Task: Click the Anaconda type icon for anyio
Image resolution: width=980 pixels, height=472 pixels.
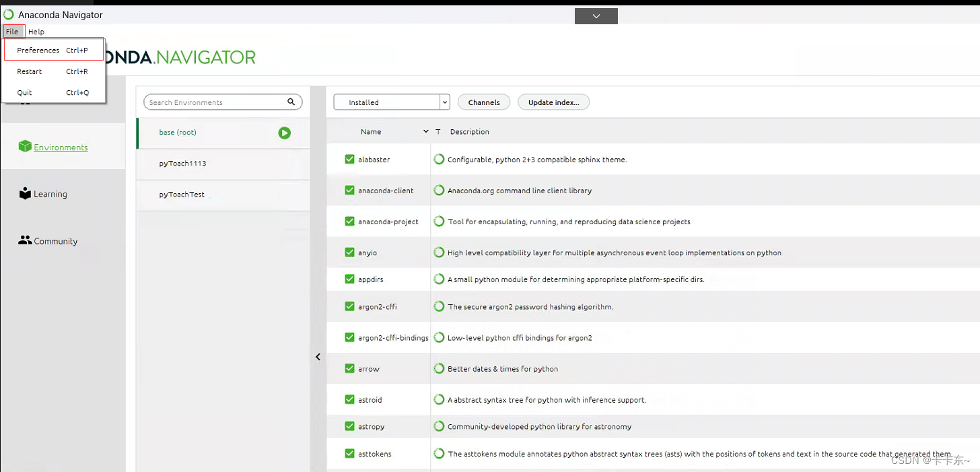Action: point(439,252)
